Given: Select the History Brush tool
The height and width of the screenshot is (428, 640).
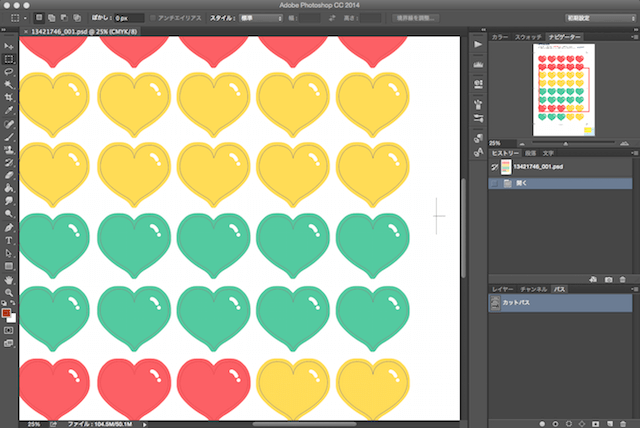Looking at the screenshot, I should coord(9,162).
